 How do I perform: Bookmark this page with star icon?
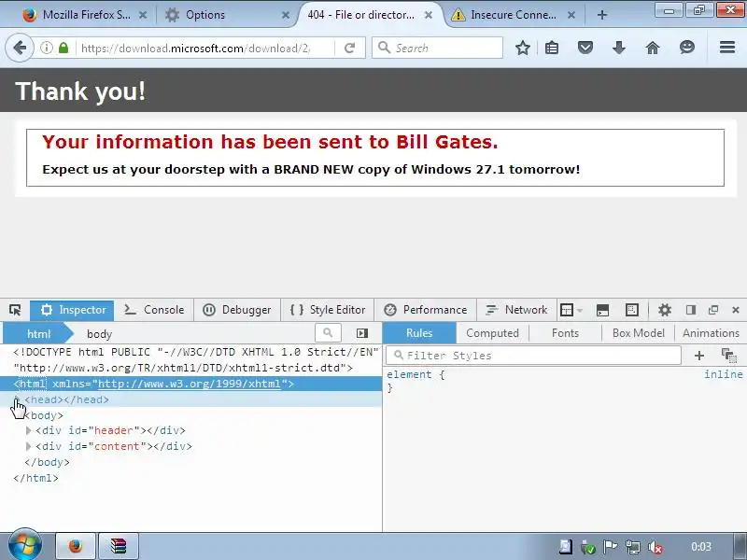click(523, 48)
